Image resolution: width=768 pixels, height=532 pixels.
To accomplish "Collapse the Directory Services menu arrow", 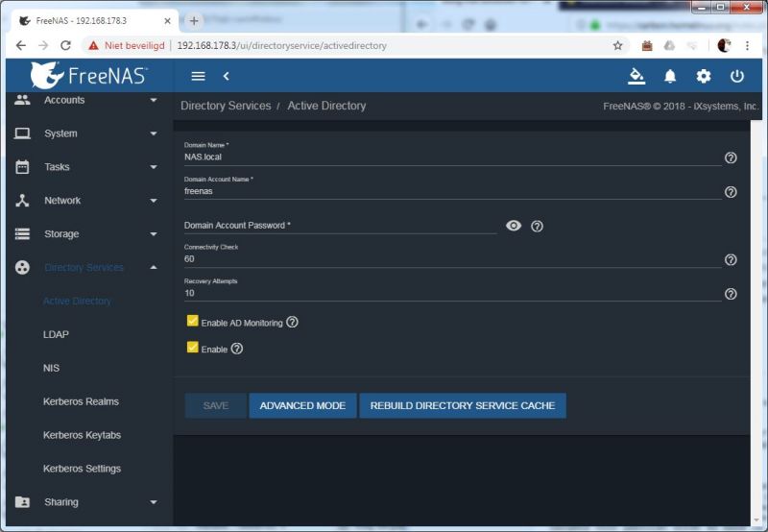I will pyautogui.click(x=154, y=268).
